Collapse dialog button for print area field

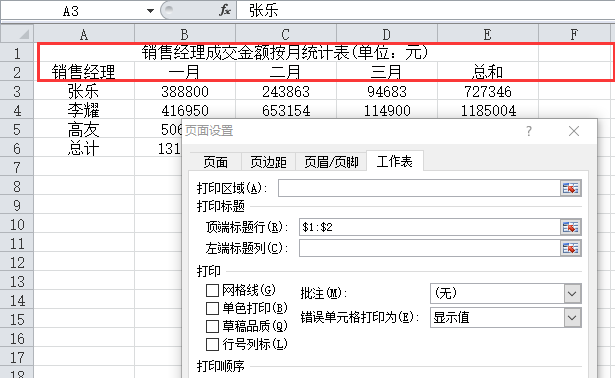pyautogui.click(x=570, y=188)
